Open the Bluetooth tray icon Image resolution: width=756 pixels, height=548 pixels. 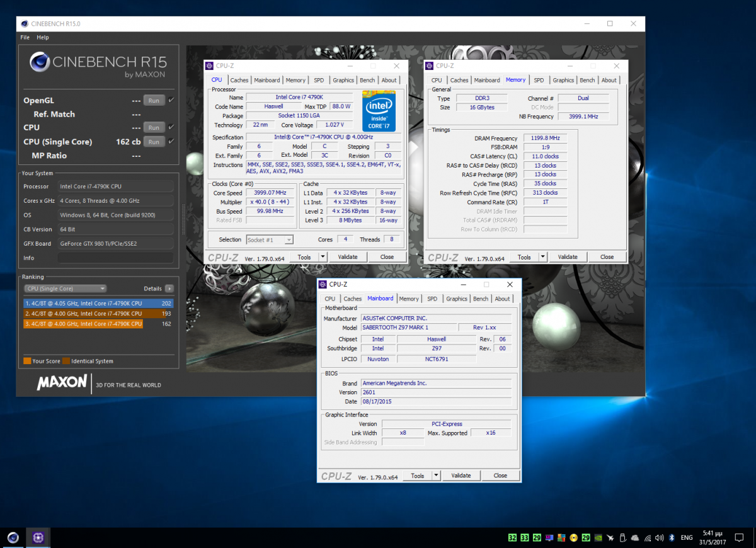click(672, 538)
